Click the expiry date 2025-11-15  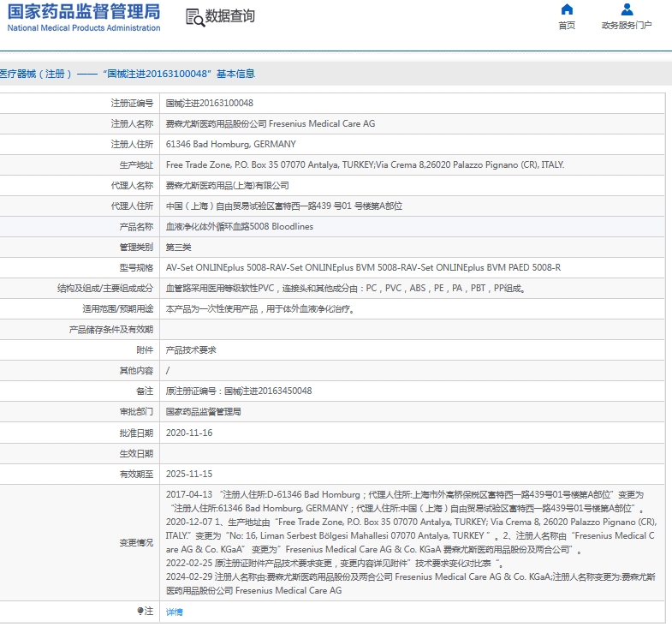pos(189,474)
